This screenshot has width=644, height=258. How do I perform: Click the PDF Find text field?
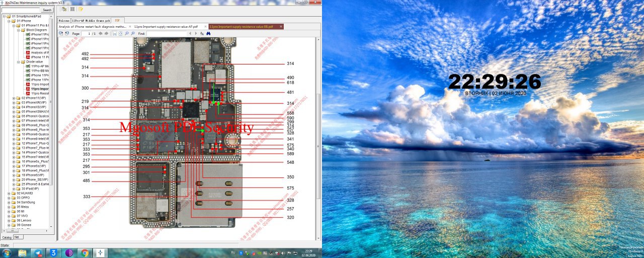pyautogui.click(x=167, y=33)
